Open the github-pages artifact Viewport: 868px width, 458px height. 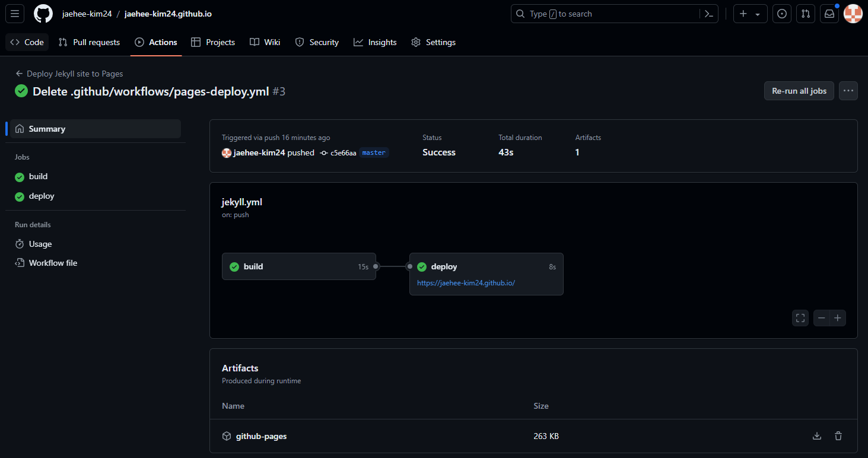tap(261, 436)
